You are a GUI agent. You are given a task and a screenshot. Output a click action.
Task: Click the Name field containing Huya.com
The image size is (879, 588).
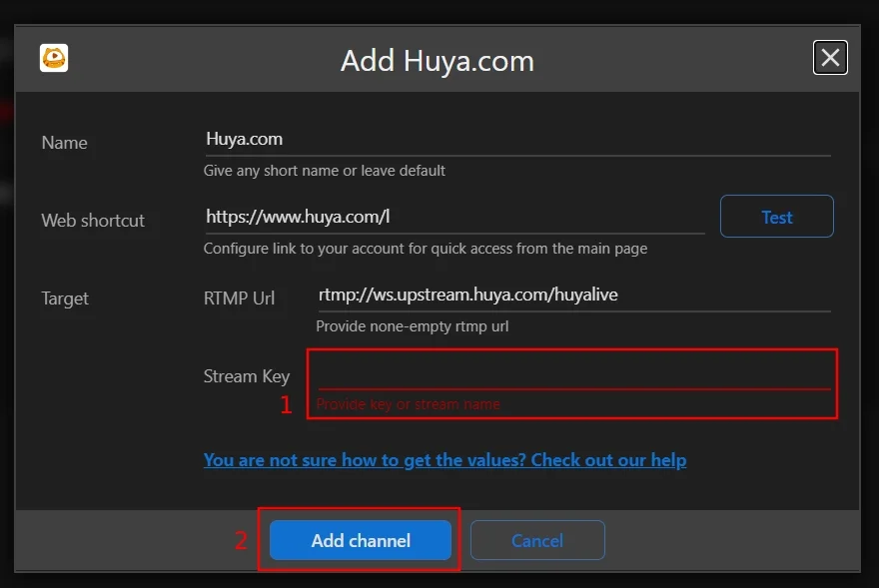click(516, 139)
